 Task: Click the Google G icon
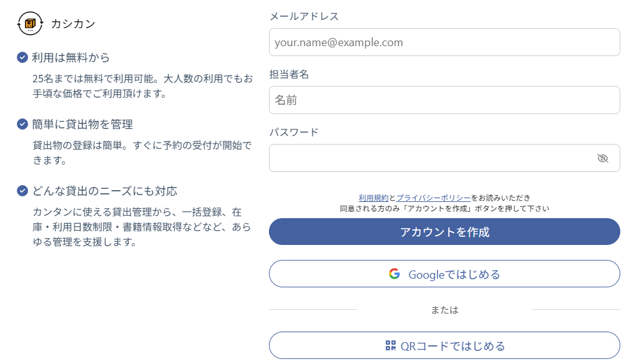pos(394,273)
